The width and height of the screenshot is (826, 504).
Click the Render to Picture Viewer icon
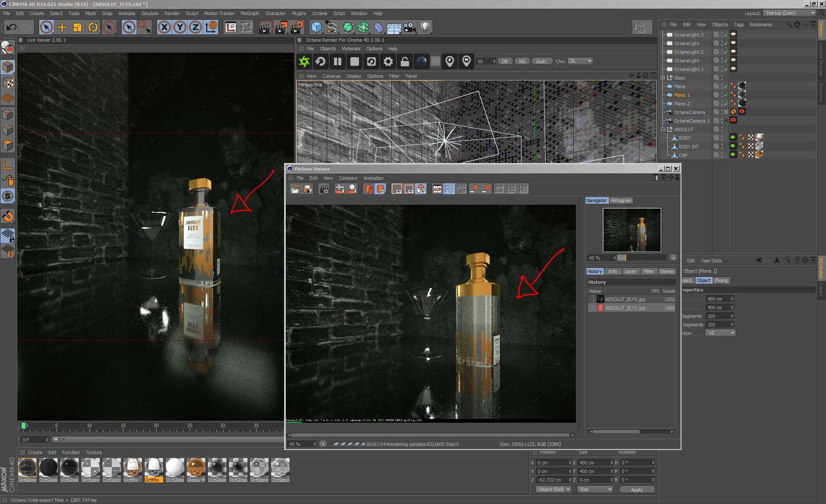281,27
